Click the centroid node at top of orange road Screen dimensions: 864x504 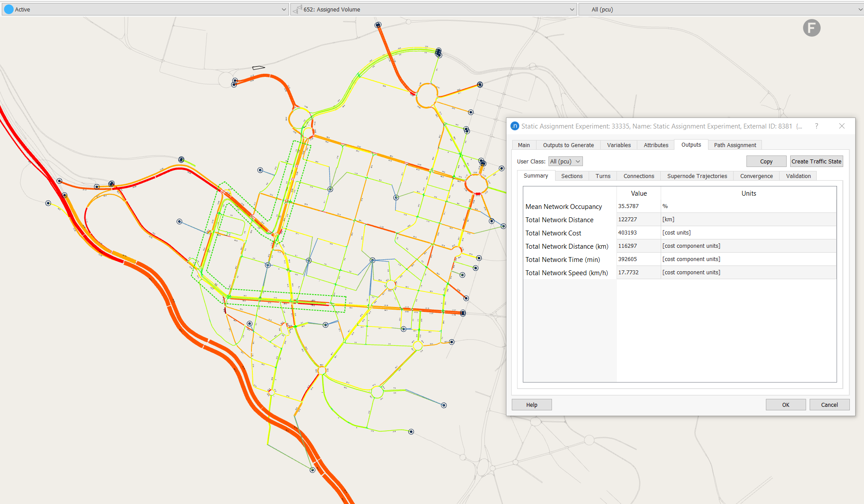tap(378, 25)
